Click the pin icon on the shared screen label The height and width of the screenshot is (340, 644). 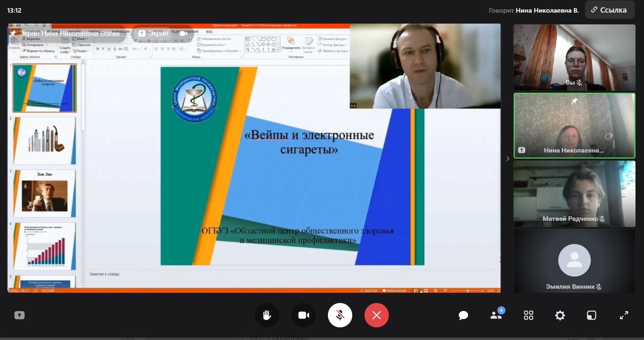[13, 33]
